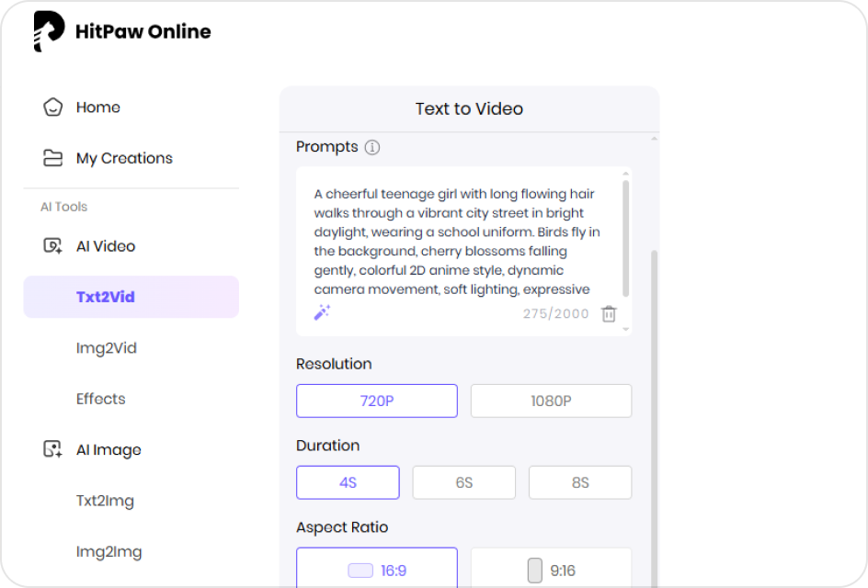Click the HitPaw Online logo icon
The image size is (868, 588).
pos(49,31)
